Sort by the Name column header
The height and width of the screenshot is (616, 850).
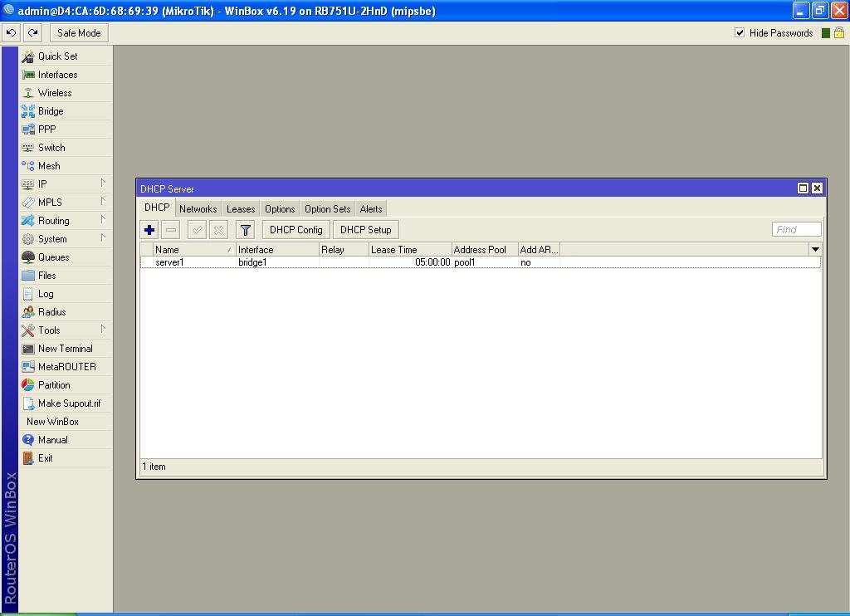point(193,249)
